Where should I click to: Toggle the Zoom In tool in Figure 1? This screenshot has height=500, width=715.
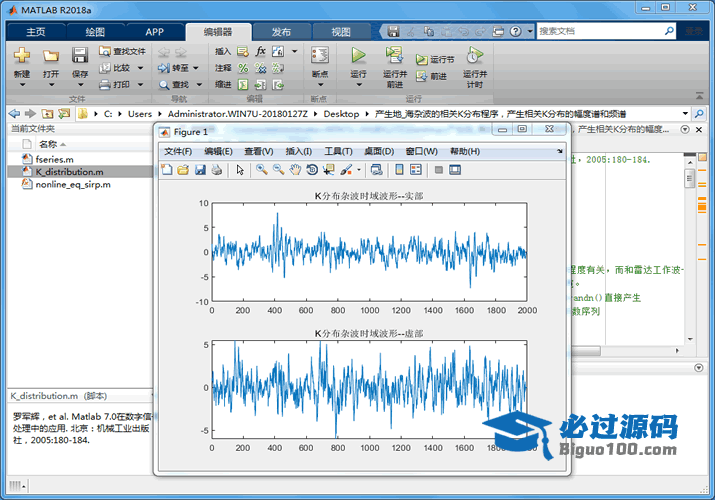click(262, 170)
